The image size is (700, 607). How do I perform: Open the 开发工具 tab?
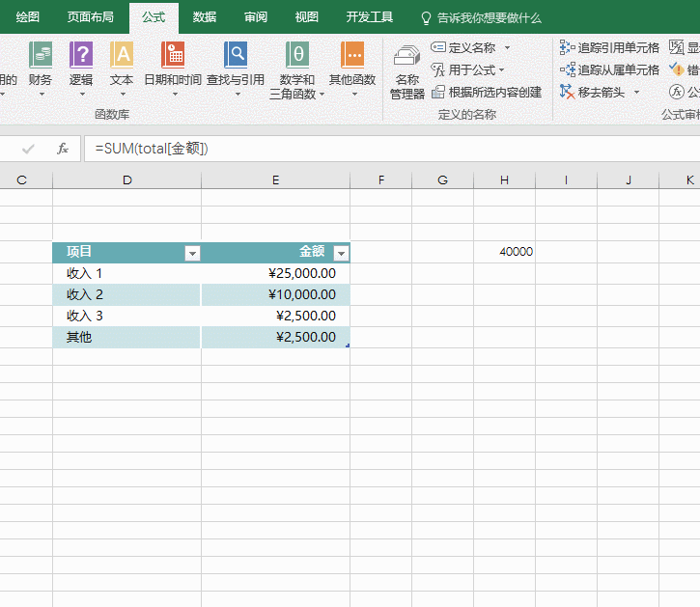370,17
